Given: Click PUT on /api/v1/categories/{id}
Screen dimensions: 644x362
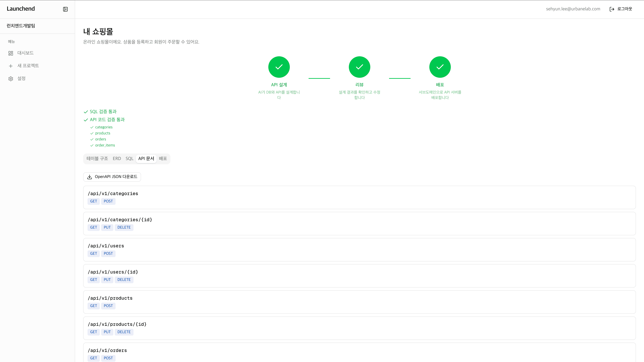Looking at the screenshot, I should tap(107, 228).
